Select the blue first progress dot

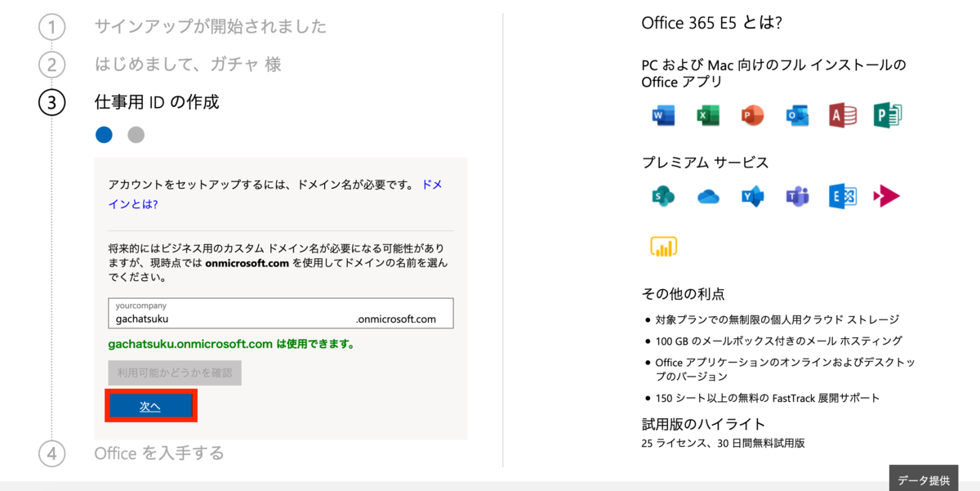click(x=104, y=135)
